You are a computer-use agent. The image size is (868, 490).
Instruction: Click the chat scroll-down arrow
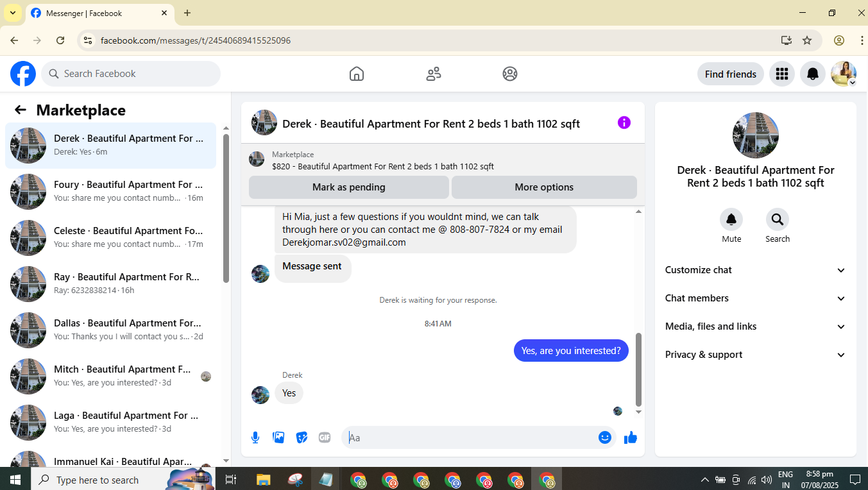coord(638,412)
